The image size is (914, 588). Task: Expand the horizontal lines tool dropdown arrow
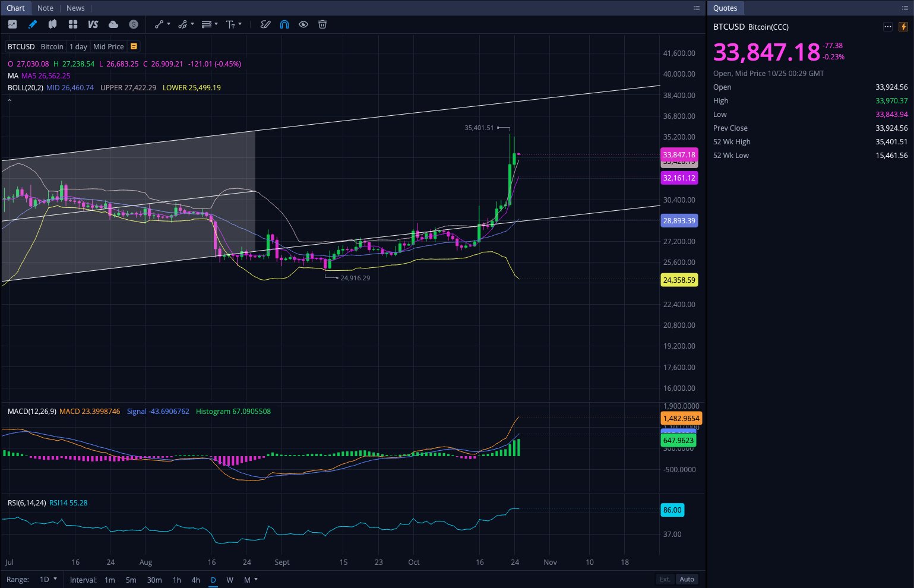(216, 24)
